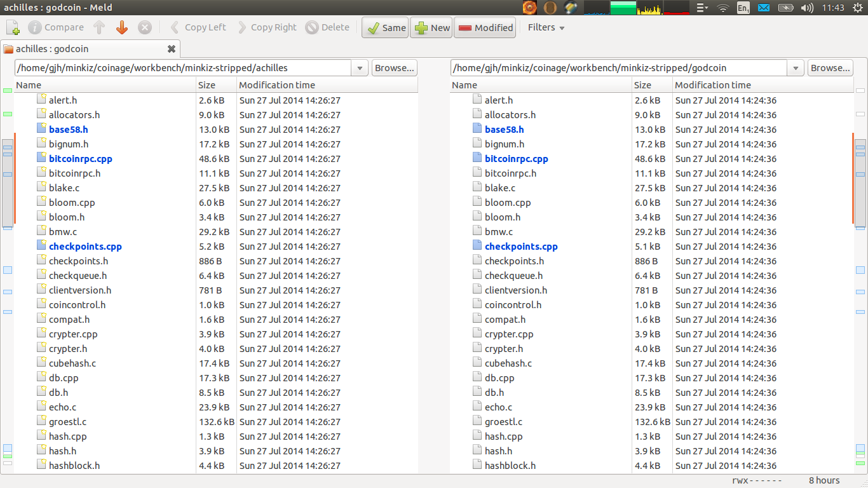
Task: Select allocators.h in the left pane
Action: (x=74, y=115)
